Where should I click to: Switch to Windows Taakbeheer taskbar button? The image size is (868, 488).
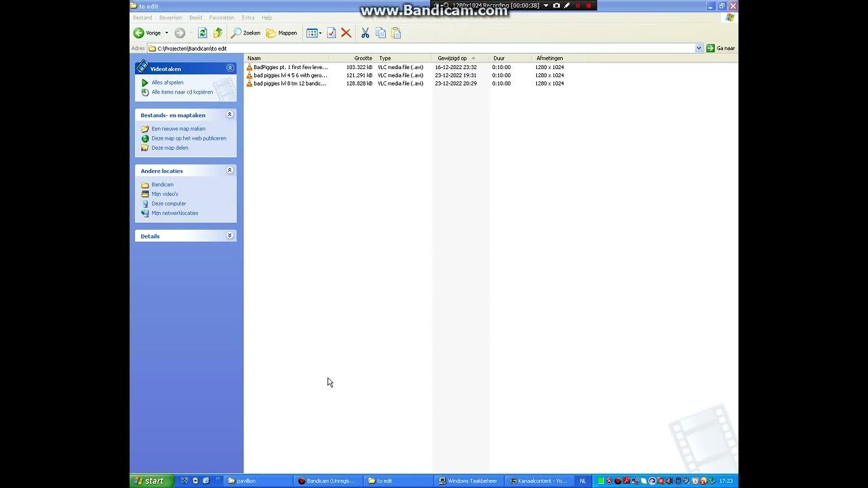[x=469, y=481]
